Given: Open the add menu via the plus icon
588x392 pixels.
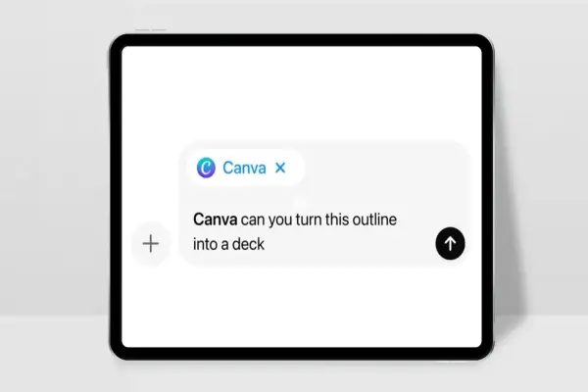Looking at the screenshot, I should [150, 244].
